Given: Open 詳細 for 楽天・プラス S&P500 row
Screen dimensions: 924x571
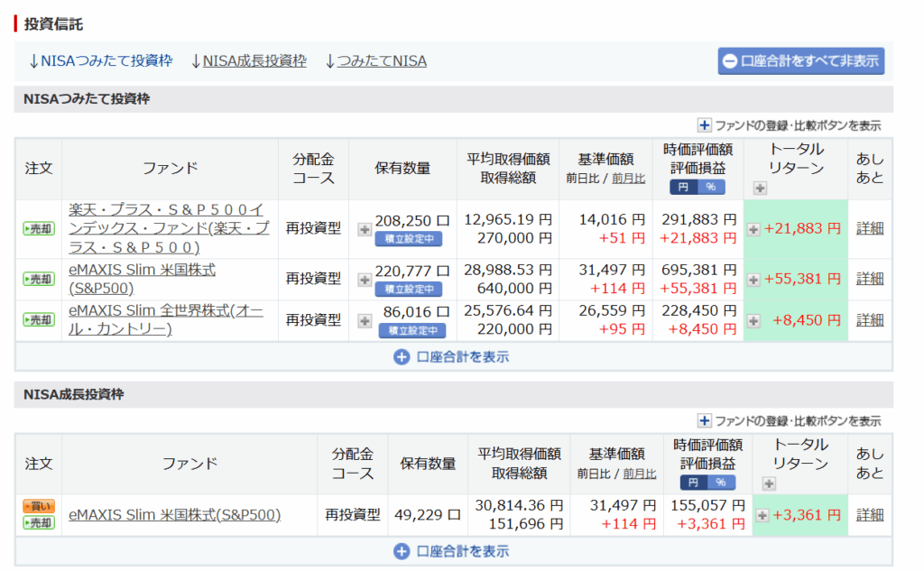Looking at the screenshot, I should click(870, 228).
